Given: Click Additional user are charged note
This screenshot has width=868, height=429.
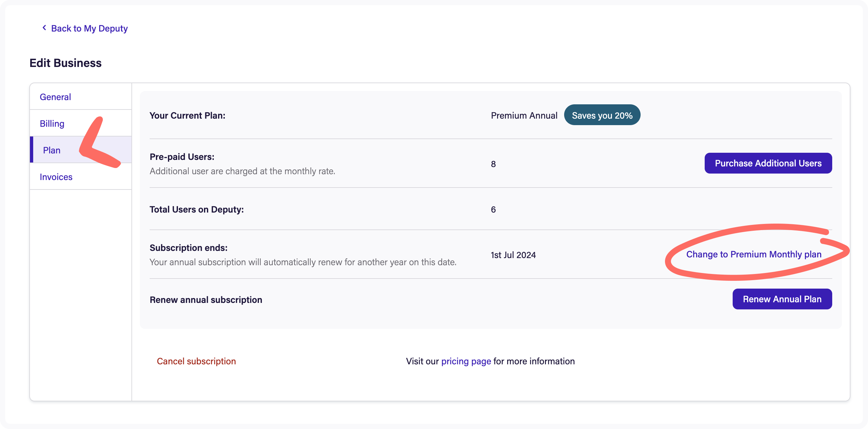Looking at the screenshot, I should point(242,171).
